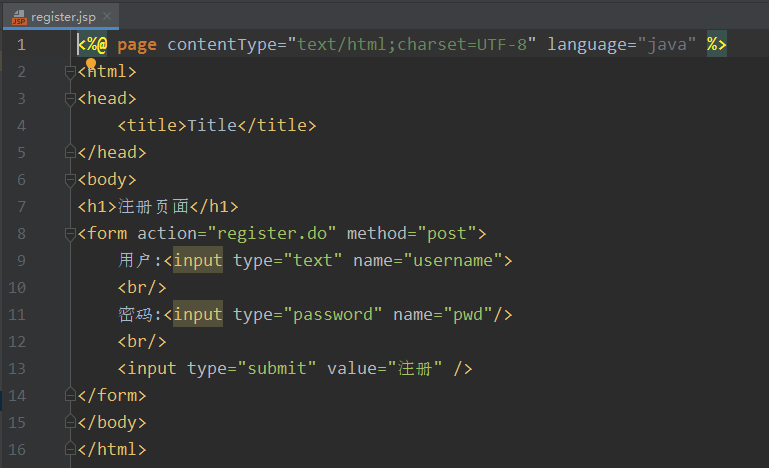Click the <h1>注册页面</h1> heading text
769x468 pixels.
[x=158, y=207]
